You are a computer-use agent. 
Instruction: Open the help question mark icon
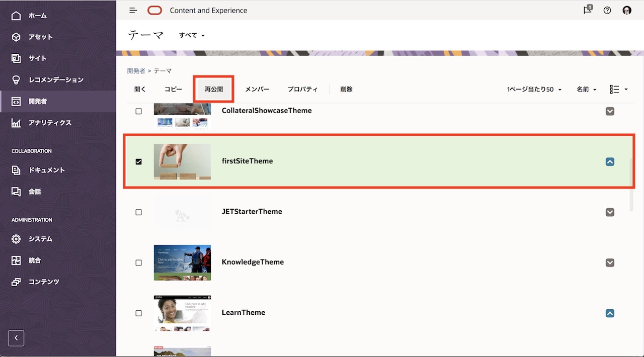607,10
